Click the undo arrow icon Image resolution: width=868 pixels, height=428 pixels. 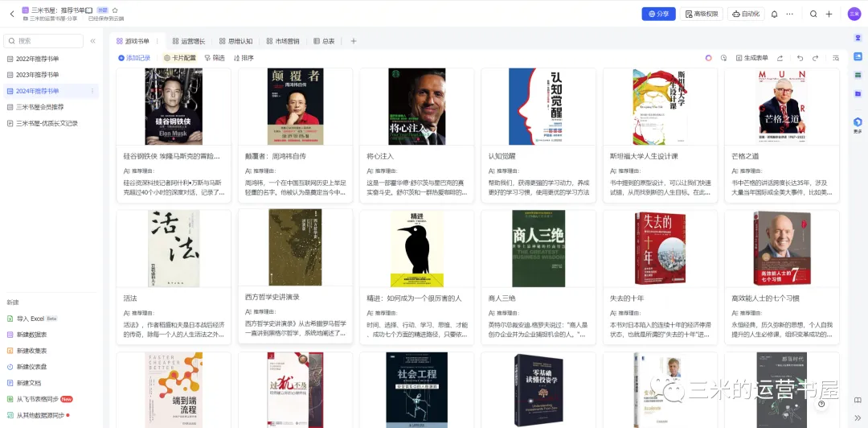(x=800, y=58)
